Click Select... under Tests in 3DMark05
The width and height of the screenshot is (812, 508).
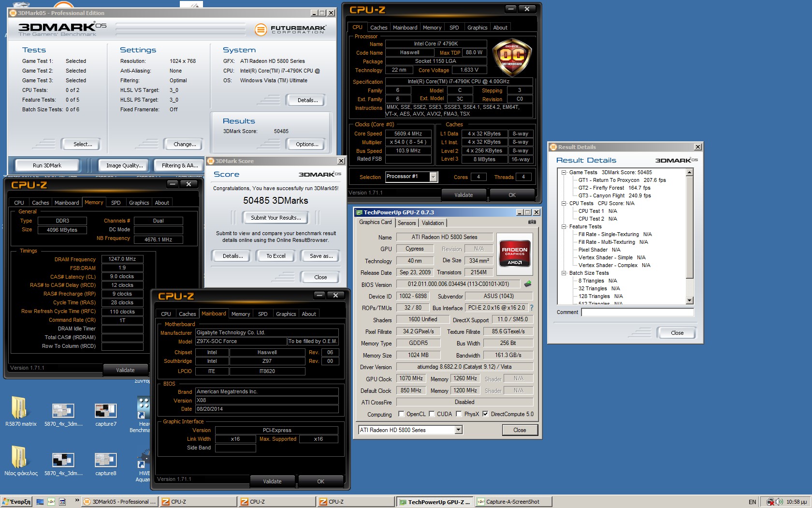tap(82, 144)
